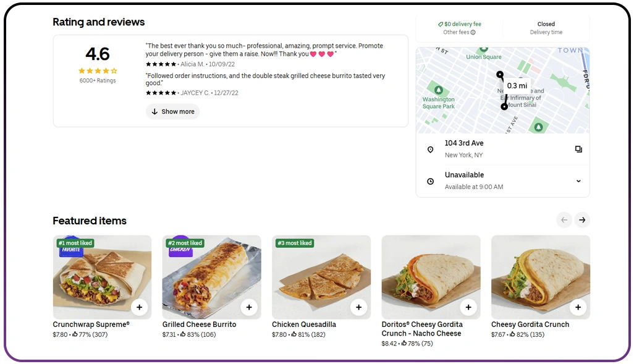Add Doritos Cheesy Gordita Crunch plus icon
Image resolution: width=634 pixels, height=364 pixels.
click(468, 307)
